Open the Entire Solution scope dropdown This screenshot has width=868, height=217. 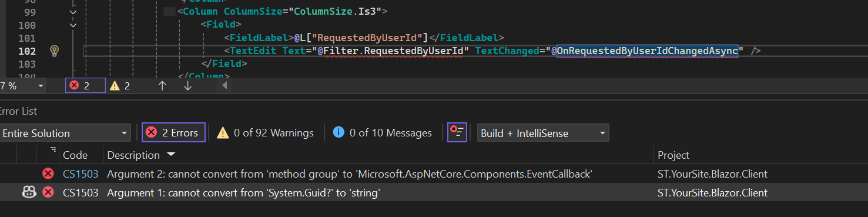coord(64,133)
